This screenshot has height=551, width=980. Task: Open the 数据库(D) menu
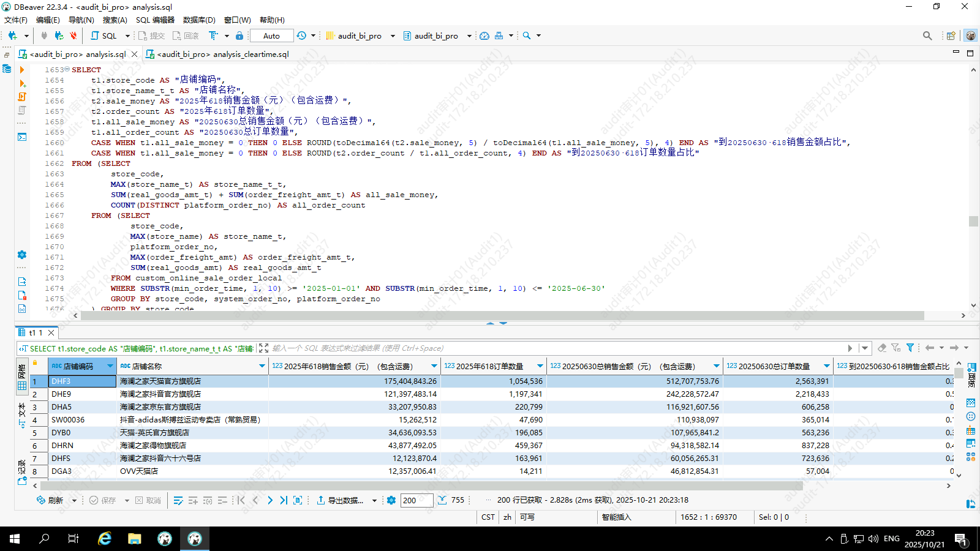pos(199,20)
